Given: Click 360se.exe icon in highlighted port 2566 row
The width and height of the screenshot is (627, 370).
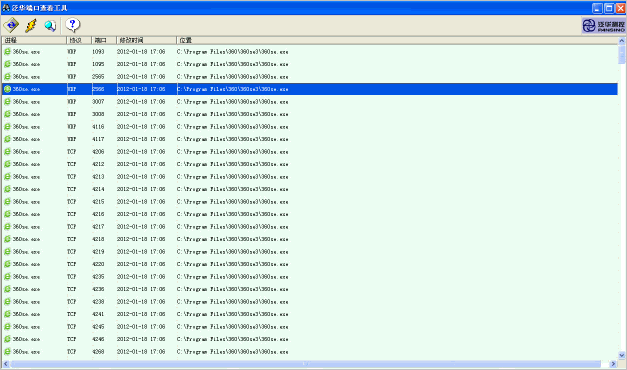Looking at the screenshot, I should (x=7, y=89).
